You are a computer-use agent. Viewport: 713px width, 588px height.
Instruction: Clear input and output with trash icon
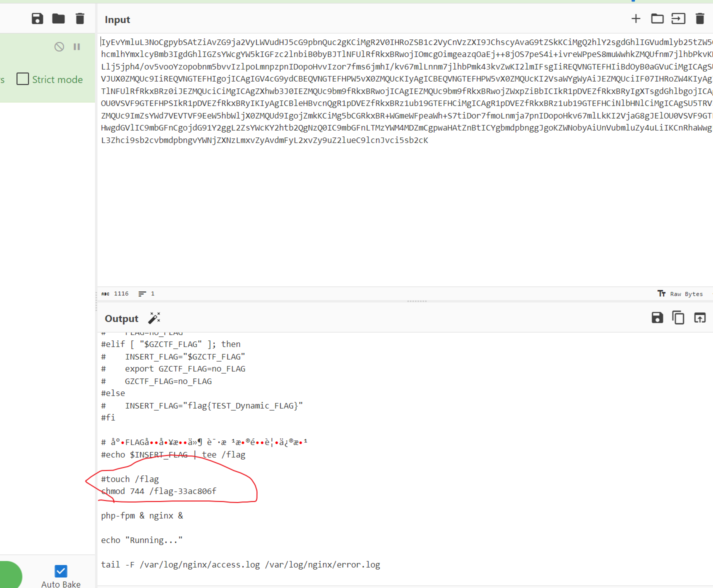(700, 19)
